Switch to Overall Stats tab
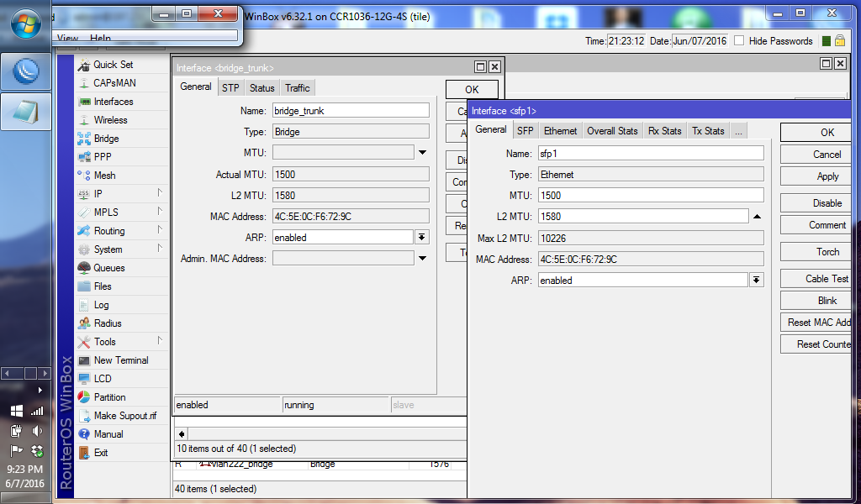Screen dimensions: 861x504 click(612, 131)
